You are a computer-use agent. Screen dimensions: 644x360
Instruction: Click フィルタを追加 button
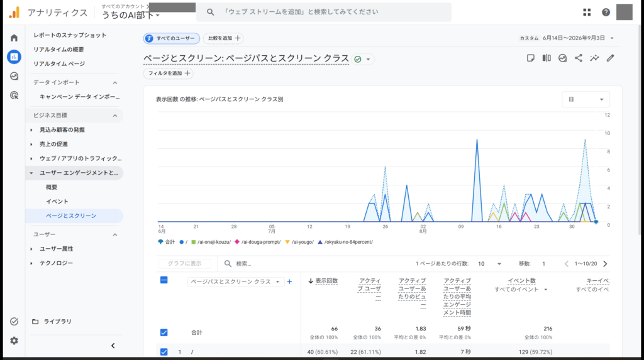(169, 73)
